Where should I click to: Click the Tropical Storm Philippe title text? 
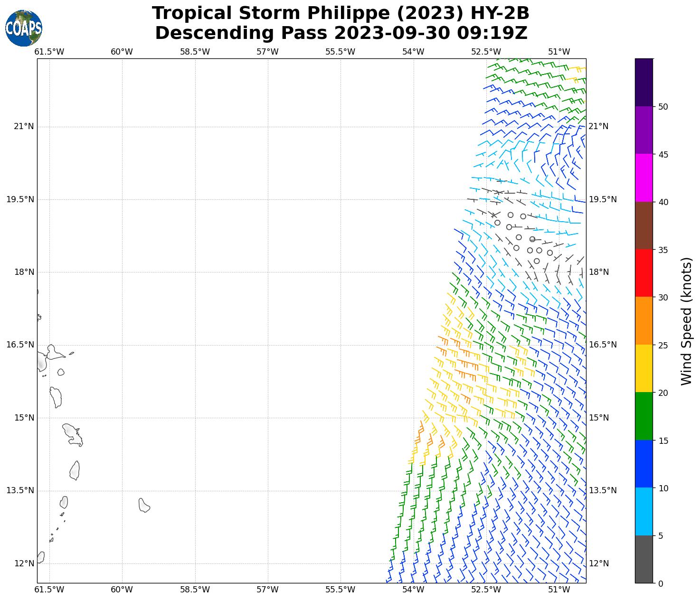(341, 13)
